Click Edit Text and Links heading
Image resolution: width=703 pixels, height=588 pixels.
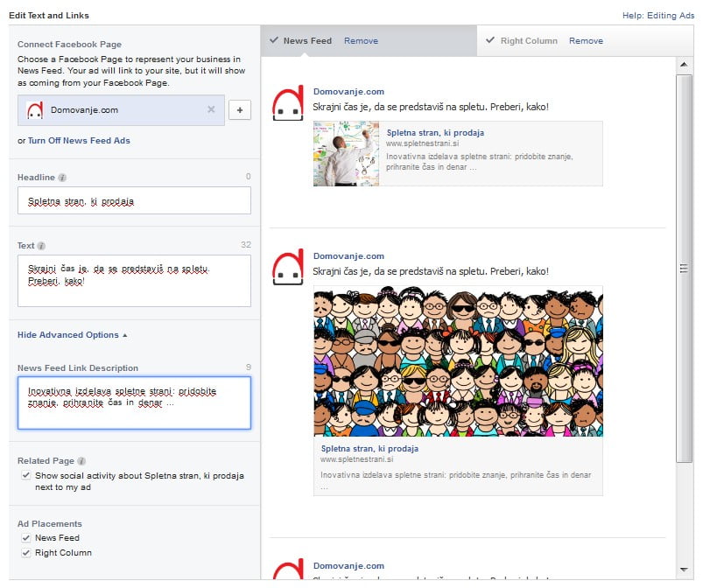pyautogui.click(x=49, y=15)
